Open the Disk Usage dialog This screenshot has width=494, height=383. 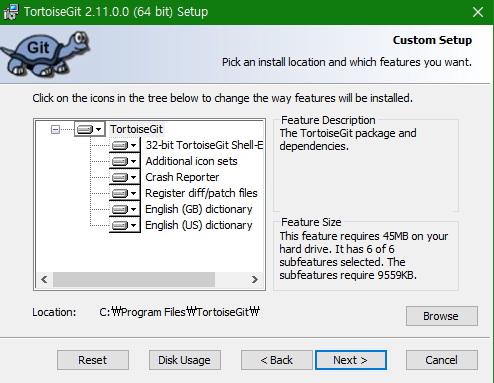(x=185, y=360)
